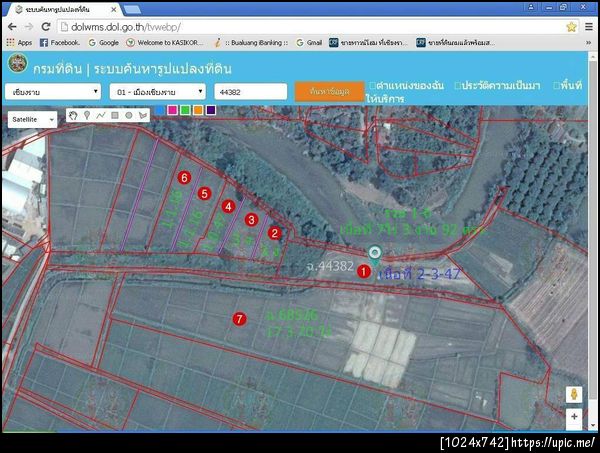Go back to the previous page
Screen dimensions: 600x453
pos(12,27)
